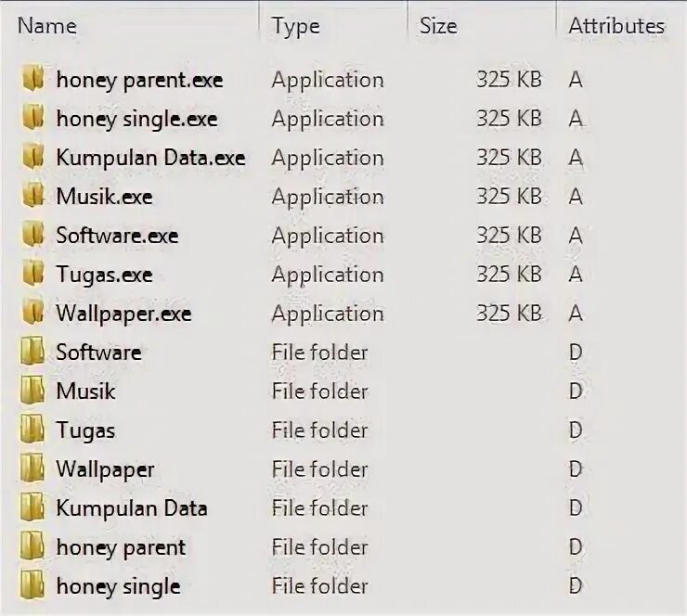Sort by the Name column header
Viewport: 687px width, 616px height.
click(47, 26)
